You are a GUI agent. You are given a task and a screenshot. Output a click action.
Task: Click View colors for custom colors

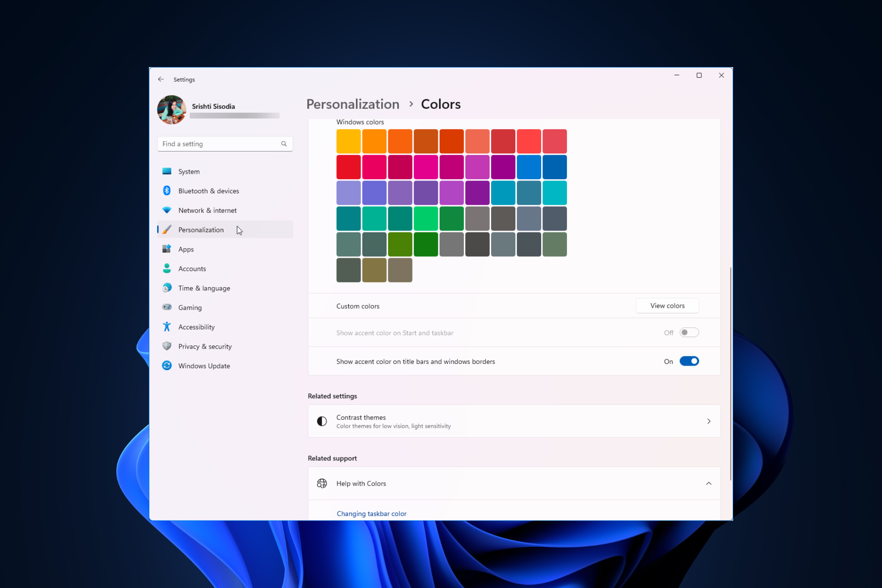click(x=668, y=305)
